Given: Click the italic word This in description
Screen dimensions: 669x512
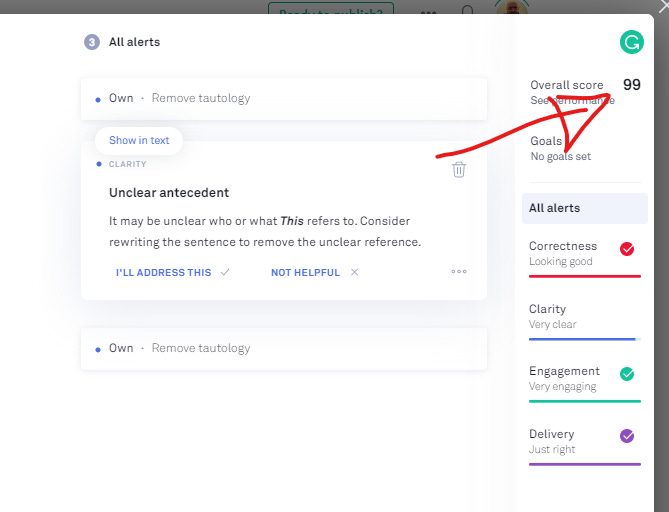Looking at the screenshot, I should tap(292, 221).
